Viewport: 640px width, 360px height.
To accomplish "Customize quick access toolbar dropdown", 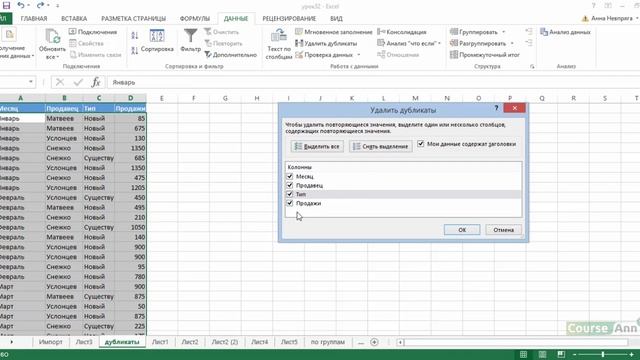I will 58,6.
